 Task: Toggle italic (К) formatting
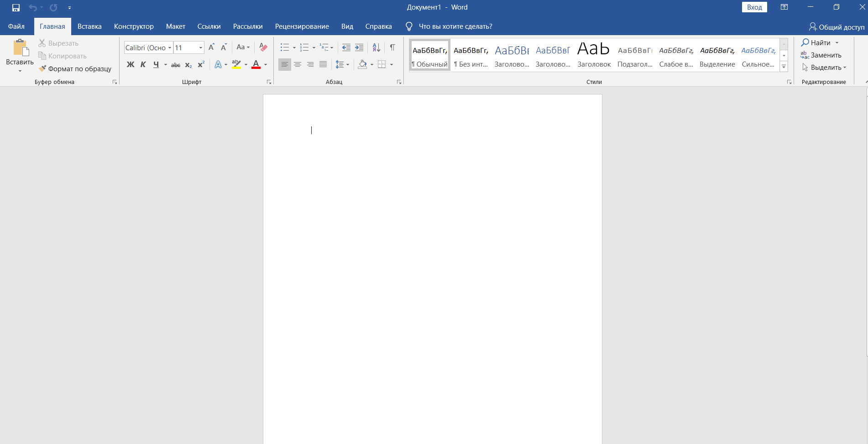pos(143,64)
